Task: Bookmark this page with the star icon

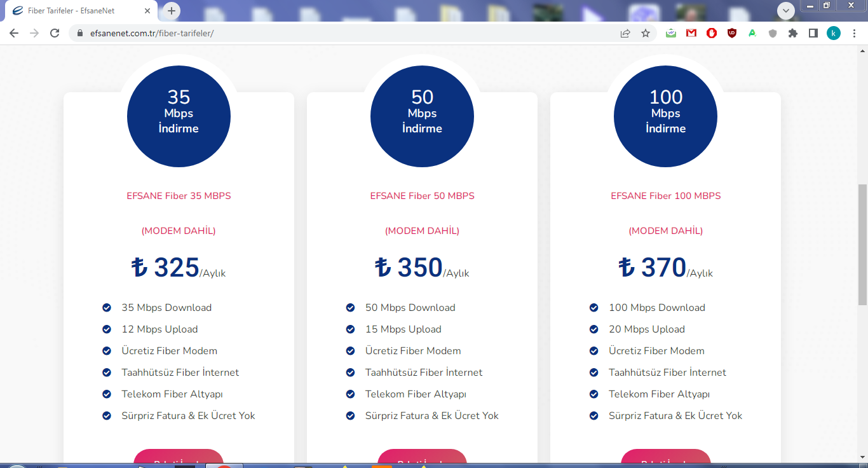Action: 646,33
